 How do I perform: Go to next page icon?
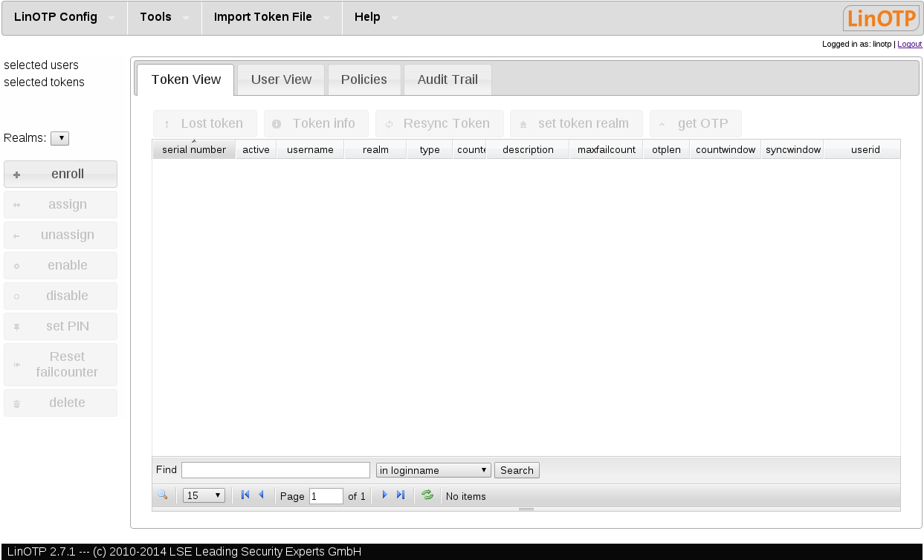384,495
